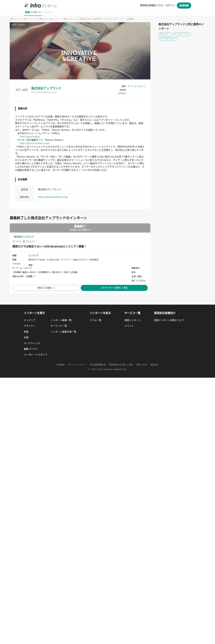215x644 pixels.
Task: Open 個人情報保護方針 footer link
Action: point(98,365)
